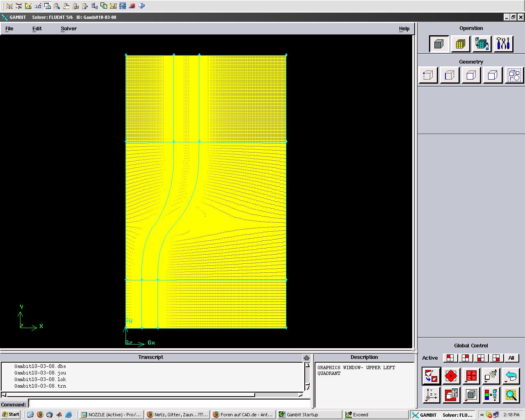This screenshot has width=525, height=420.
Task: Click the blue question mark toolbar icon
Action: [142, 6]
